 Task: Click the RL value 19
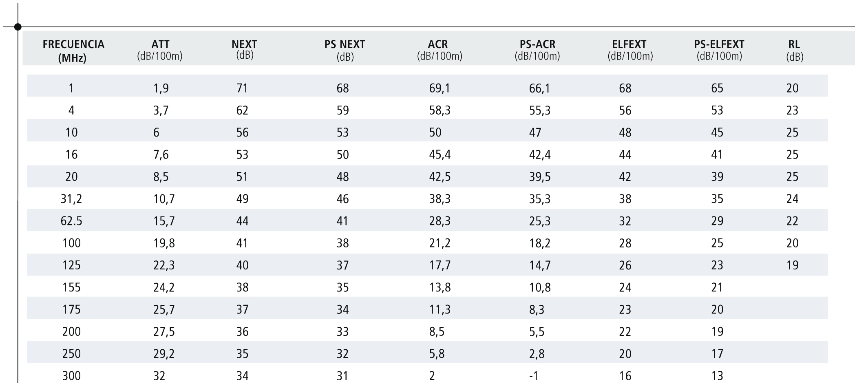(792, 265)
